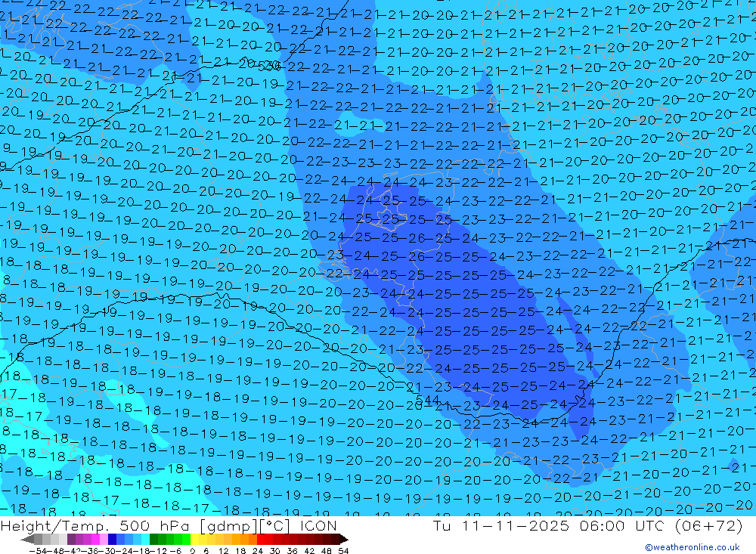Click the '30' scale label
This screenshot has width=756, height=554.
(275, 551)
